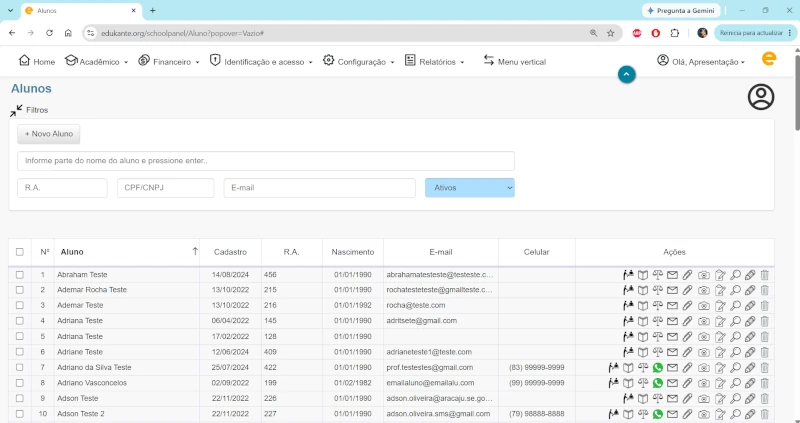This screenshot has height=423, width=800.
Task: Open a new browser tab
Action: click(153, 10)
